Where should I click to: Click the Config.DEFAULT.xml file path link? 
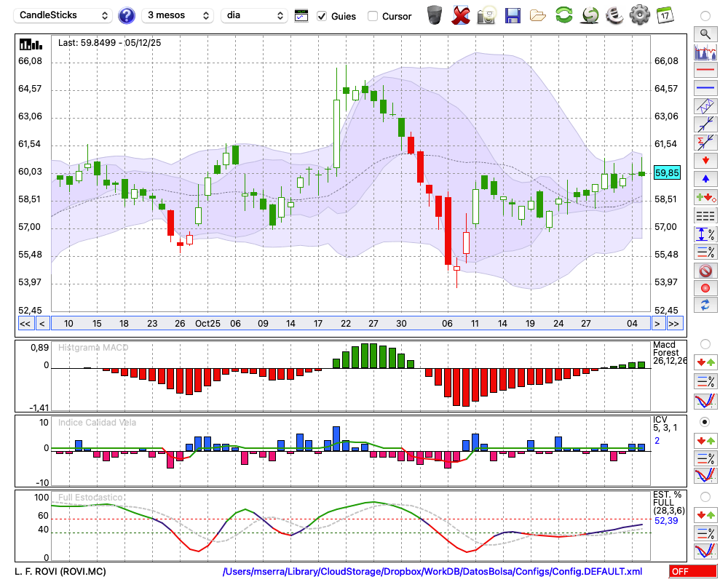click(x=432, y=571)
